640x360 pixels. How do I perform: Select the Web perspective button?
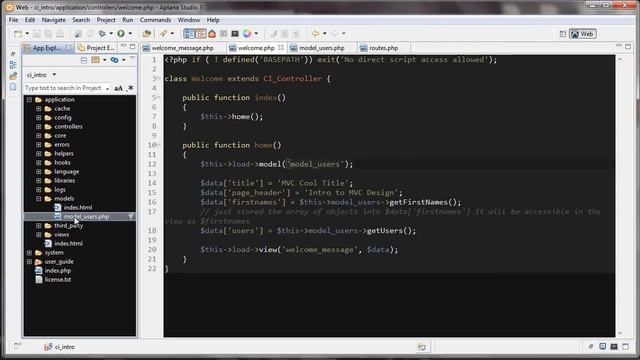point(582,34)
